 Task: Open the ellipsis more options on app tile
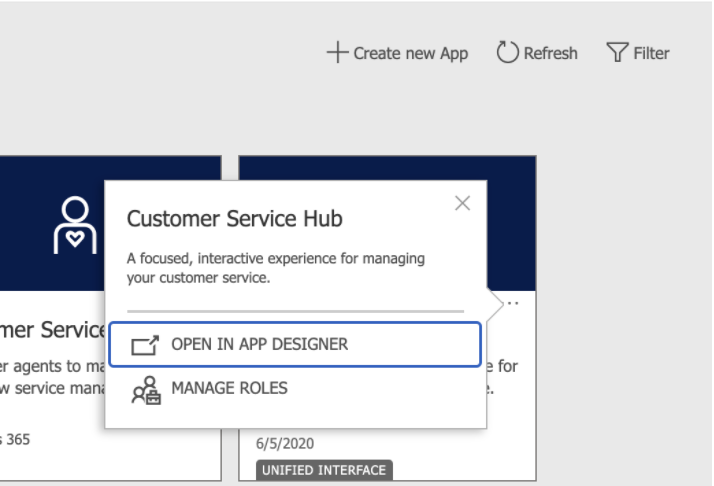513,303
